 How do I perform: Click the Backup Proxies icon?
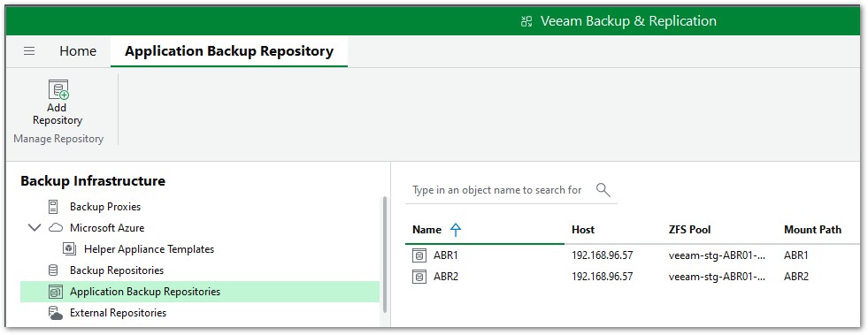coord(54,207)
